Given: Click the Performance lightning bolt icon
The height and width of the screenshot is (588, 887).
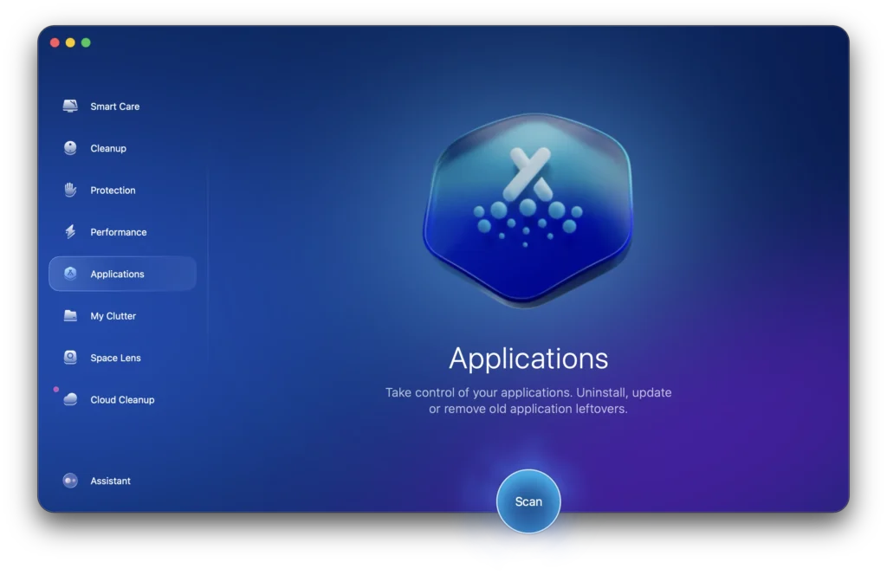Looking at the screenshot, I should [70, 231].
